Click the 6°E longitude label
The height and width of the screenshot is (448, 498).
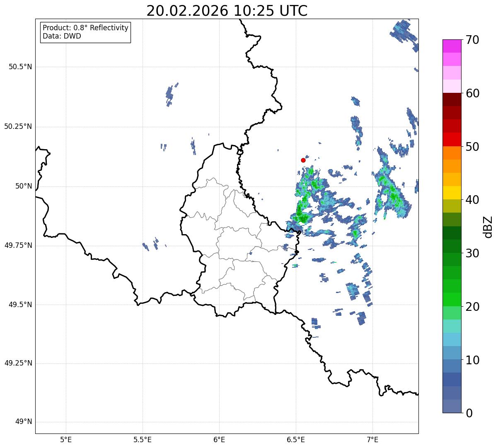tap(219, 439)
